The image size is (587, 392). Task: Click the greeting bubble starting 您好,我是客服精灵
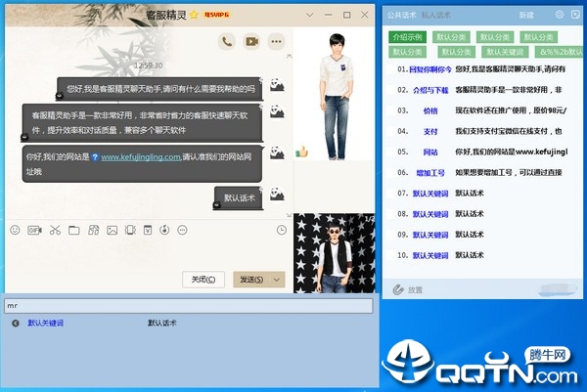pos(160,89)
